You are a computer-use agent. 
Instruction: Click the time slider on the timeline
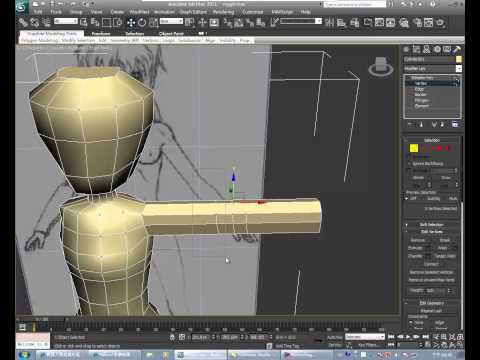click(x=42, y=319)
